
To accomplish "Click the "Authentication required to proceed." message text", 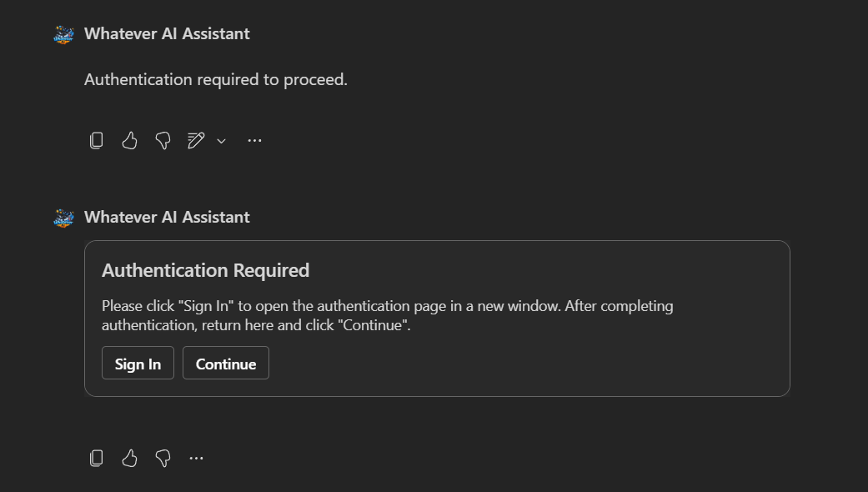I will click(216, 80).
